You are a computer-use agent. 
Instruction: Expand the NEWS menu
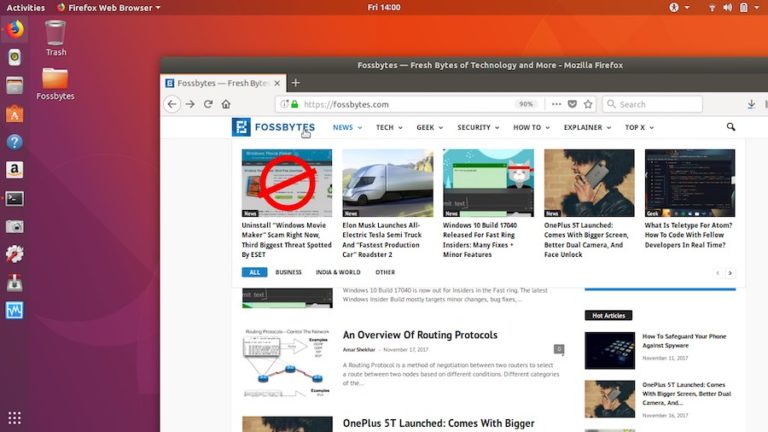click(347, 127)
